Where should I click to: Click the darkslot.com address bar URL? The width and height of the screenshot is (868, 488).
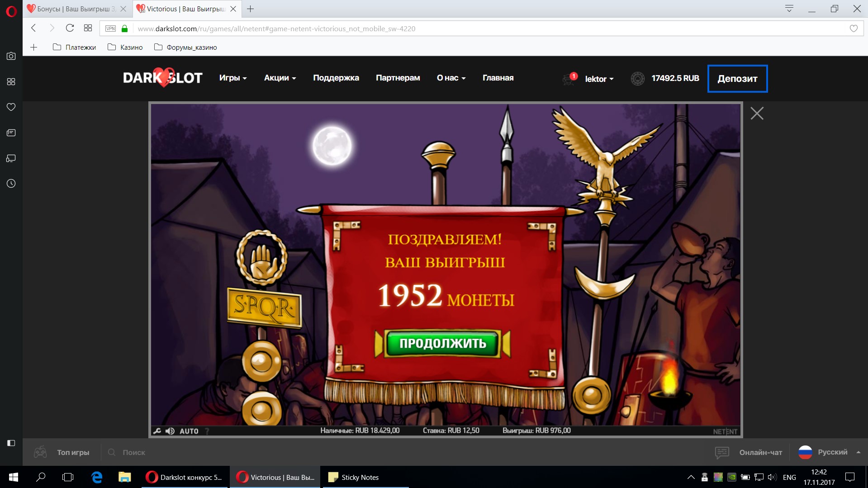tap(276, 28)
